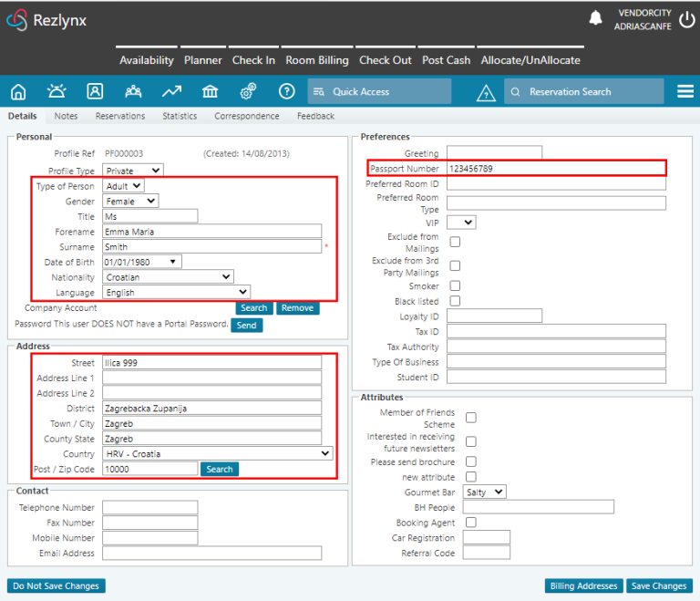The width and height of the screenshot is (700, 601).
Task: Open the bank building icon
Action: pos(210,91)
